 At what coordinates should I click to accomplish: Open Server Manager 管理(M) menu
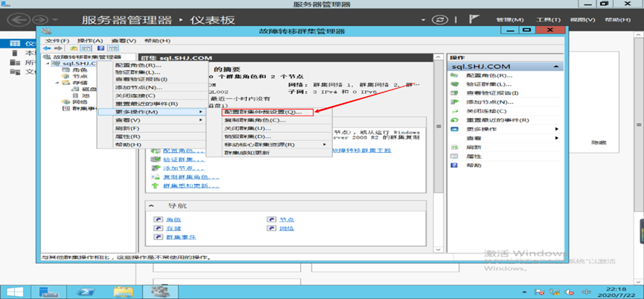[510, 19]
